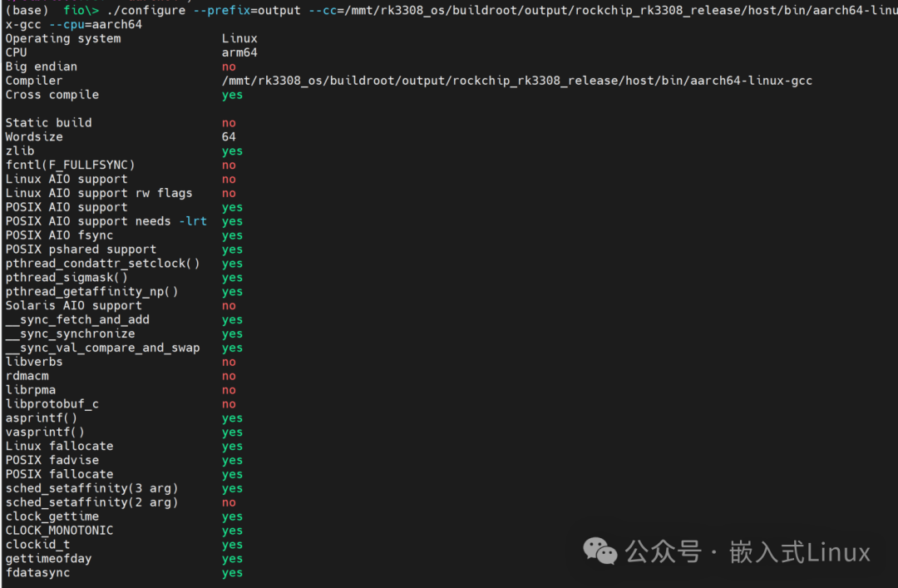Click the "no" value for sched_setaffinity(2 arg)
This screenshot has width=898, height=588.
click(x=229, y=502)
